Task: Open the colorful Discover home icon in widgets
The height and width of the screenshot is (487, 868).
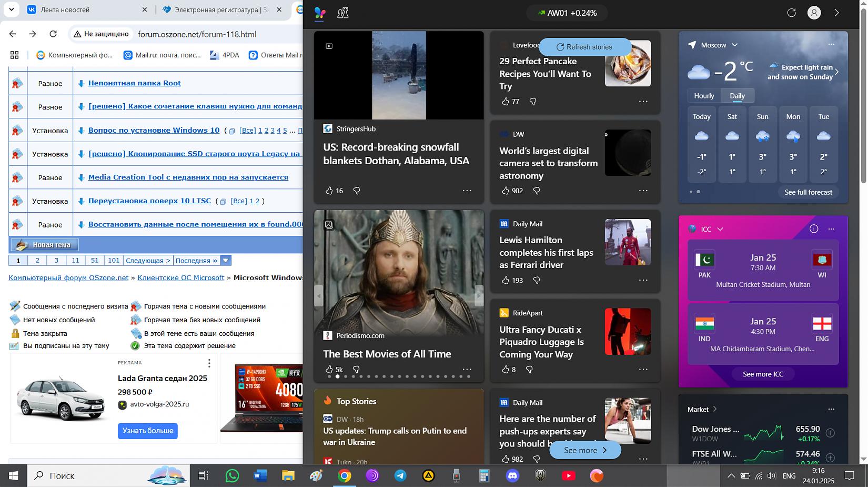Action: [x=320, y=13]
